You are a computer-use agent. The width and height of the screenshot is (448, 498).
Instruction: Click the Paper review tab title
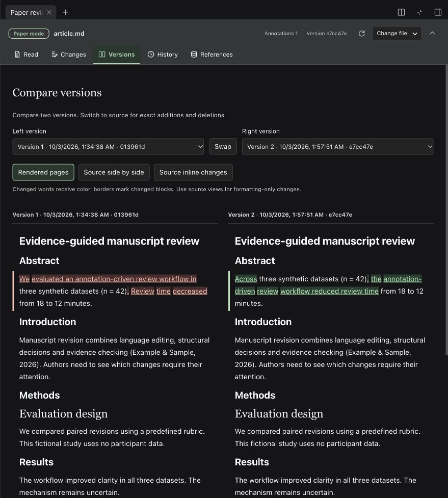click(x=27, y=12)
